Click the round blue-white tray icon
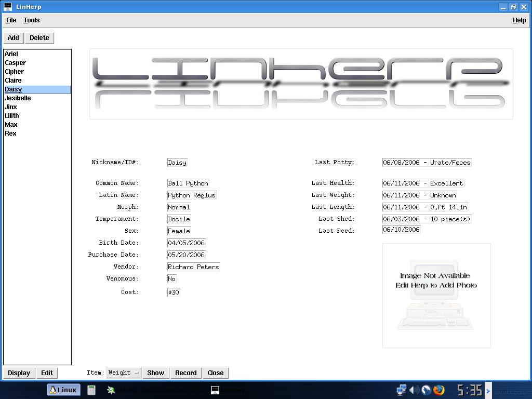 tap(426, 390)
